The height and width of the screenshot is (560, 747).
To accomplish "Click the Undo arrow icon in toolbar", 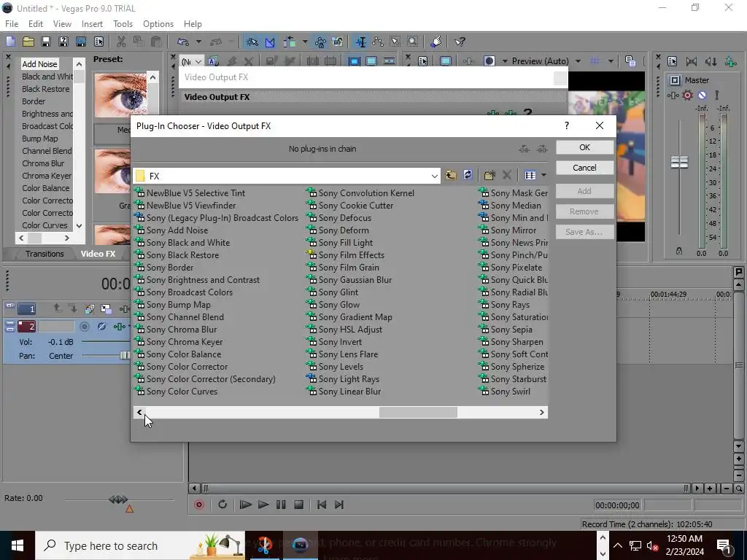I will pos(183,42).
